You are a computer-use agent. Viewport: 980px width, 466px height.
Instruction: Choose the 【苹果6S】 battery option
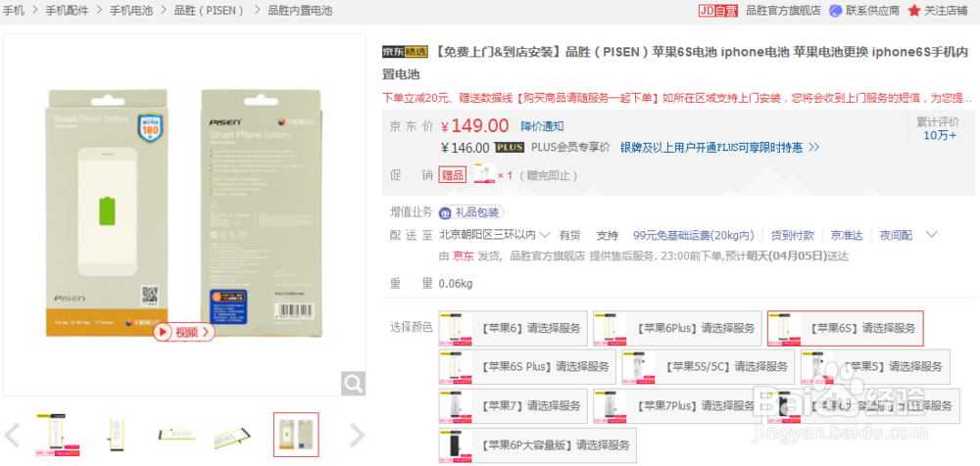point(846,329)
